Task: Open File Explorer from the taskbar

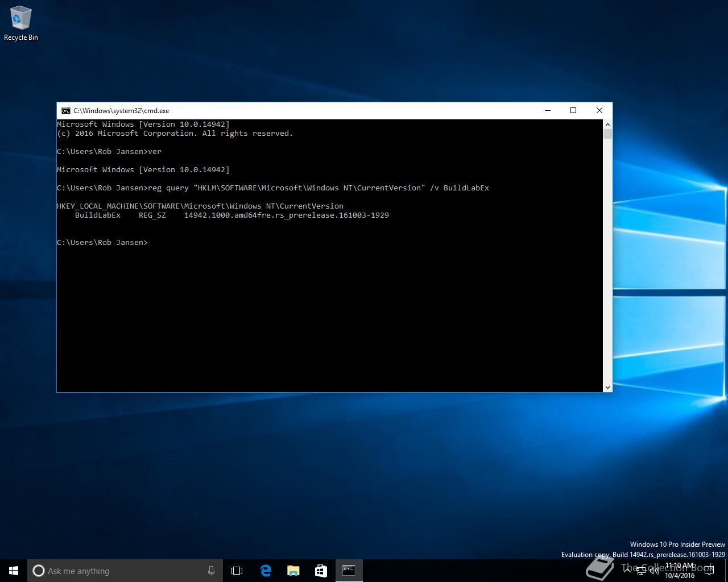Action: 293,571
